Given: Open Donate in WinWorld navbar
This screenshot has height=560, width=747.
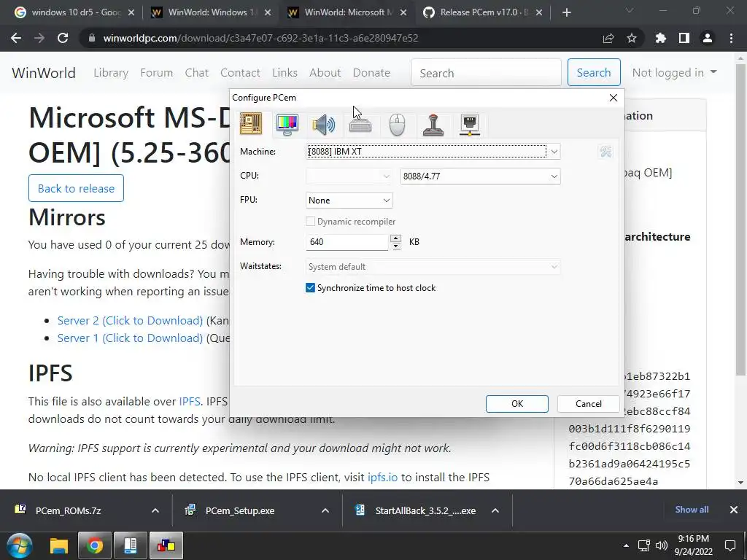Looking at the screenshot, I should 371,73.
